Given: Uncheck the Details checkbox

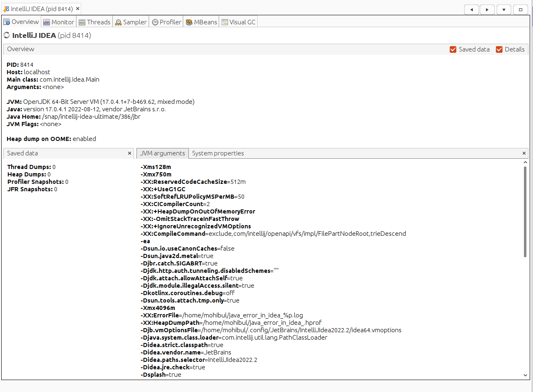Looking at the screenshot, I should click(x=499, y=49).
